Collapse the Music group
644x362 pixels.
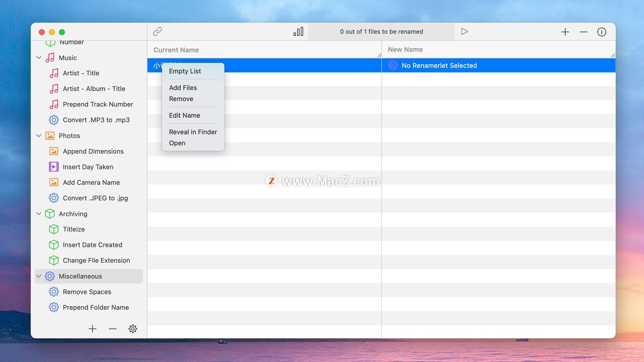click(39, 58)
